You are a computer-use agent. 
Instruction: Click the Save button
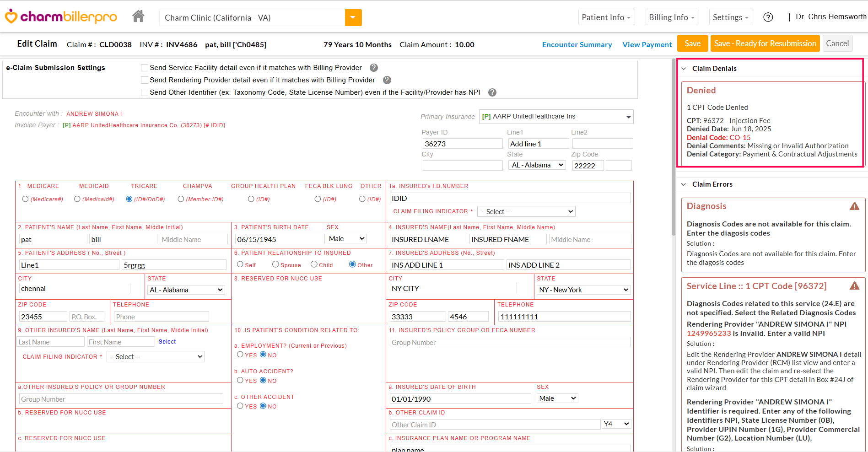click(x=692, y=43)
